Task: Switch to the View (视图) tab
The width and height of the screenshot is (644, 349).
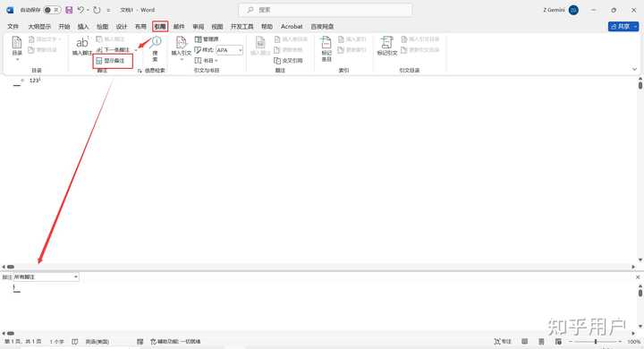Action: (216, 26)
